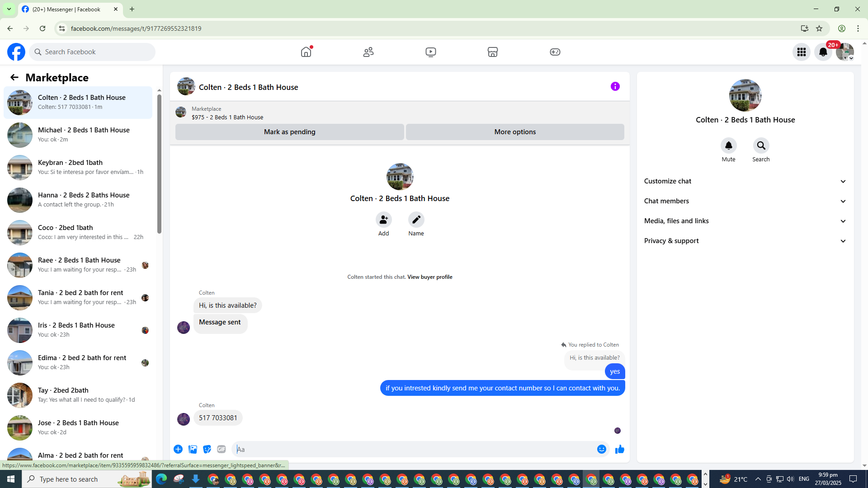This screenshot has width=868, height=488.
Task: Open Tay 2bed 2bath chat
Action: [78, 395]
